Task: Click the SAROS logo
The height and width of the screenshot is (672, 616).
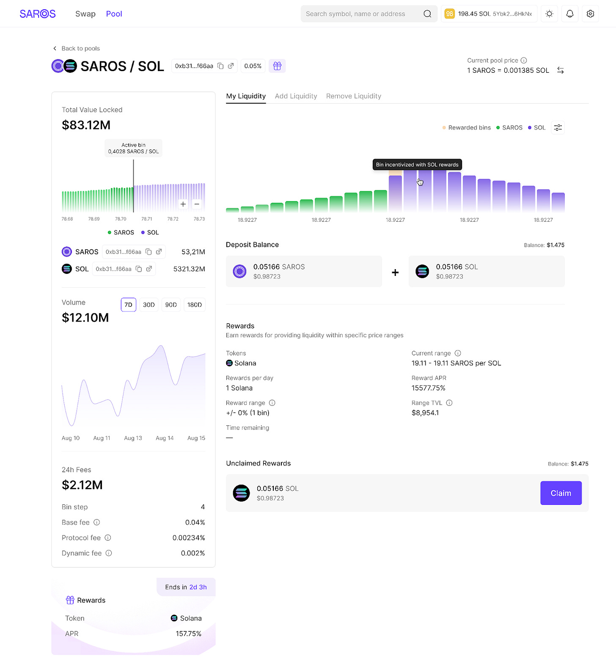Action: 37,14
